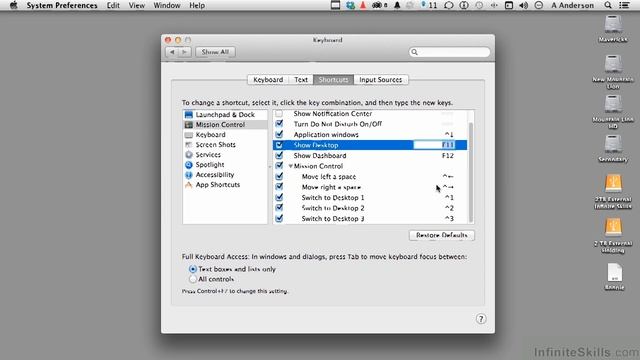Switch to the Input Sources tab
The image size is (640, 360).
point(381,80)
